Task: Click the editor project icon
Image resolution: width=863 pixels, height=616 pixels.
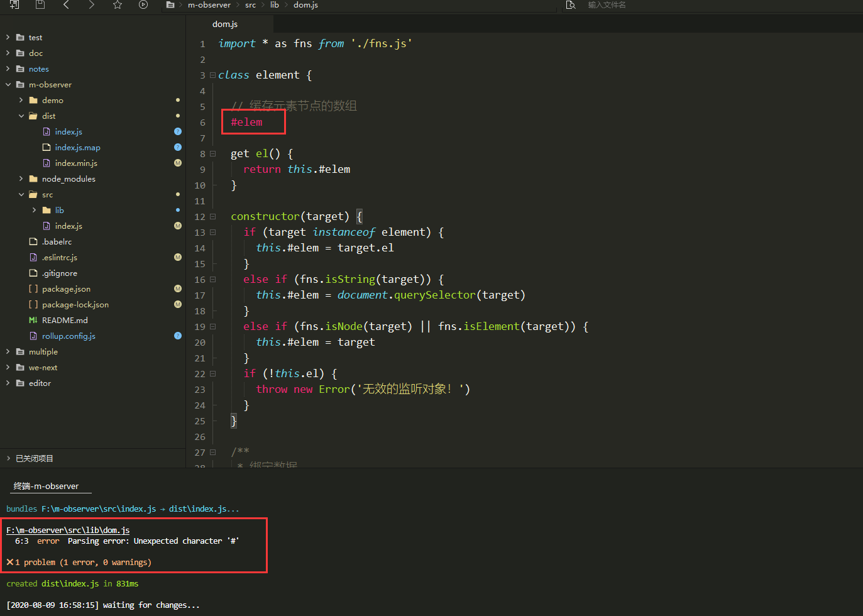Action: [20, 383]
